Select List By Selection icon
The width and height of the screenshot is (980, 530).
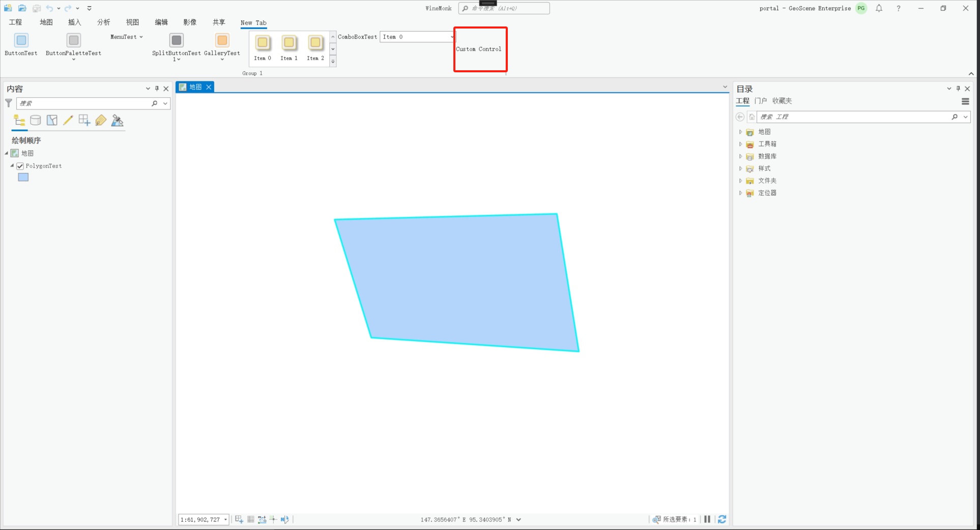pos(52,121)
